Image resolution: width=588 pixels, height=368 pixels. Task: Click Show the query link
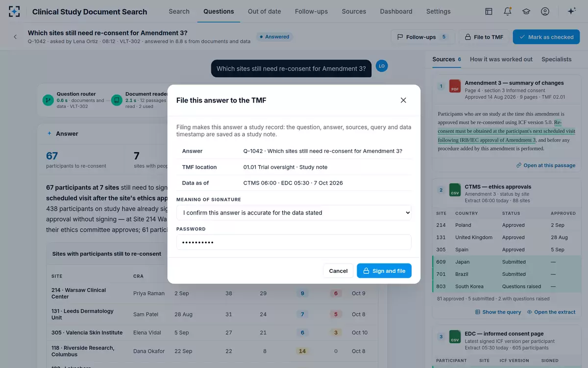coord(498,312)
